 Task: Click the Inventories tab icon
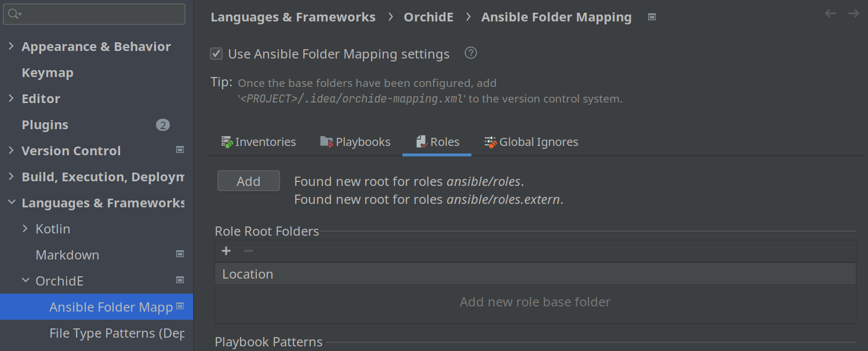[x=227, y=142]
